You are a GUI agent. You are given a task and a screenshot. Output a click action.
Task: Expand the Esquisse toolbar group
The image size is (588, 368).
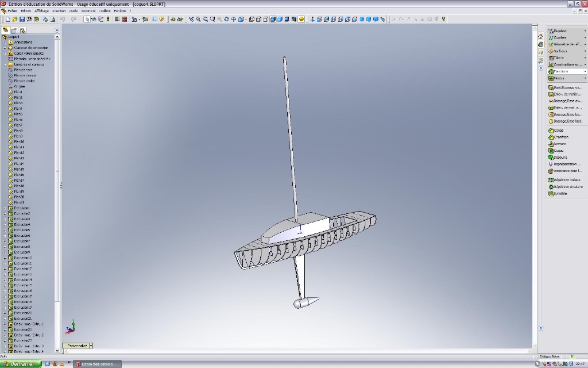(585, 30)
